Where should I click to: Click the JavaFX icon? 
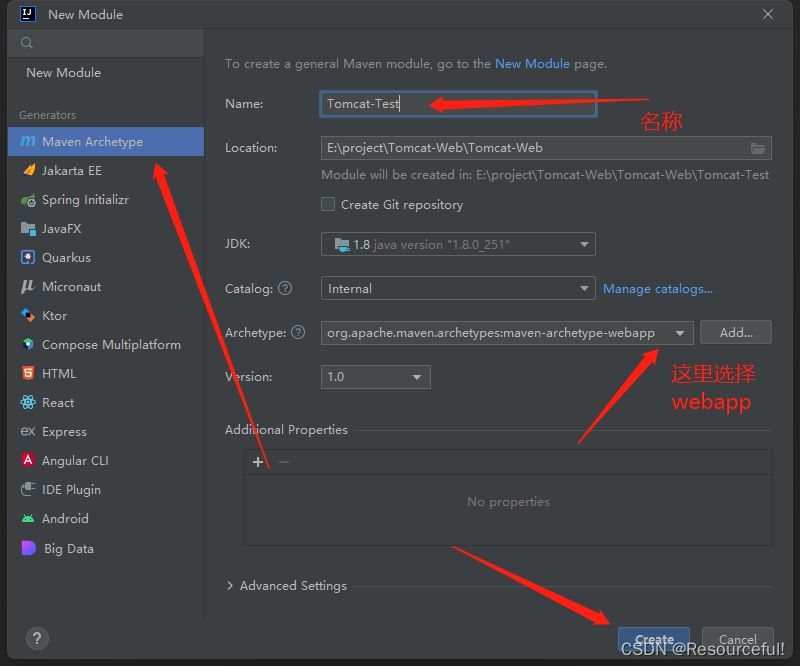[28, 229]
